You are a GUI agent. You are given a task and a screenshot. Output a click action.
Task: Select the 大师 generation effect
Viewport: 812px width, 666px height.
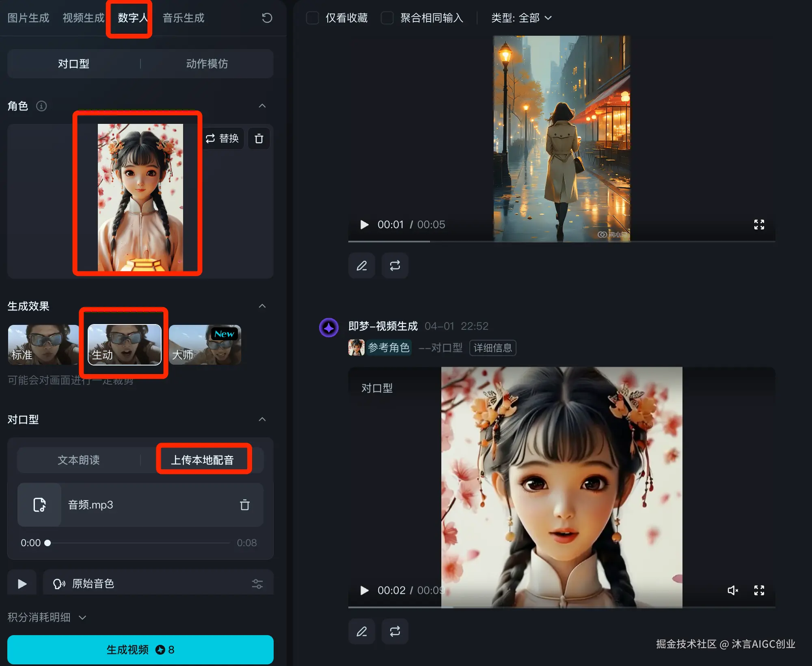pos(205,345)
